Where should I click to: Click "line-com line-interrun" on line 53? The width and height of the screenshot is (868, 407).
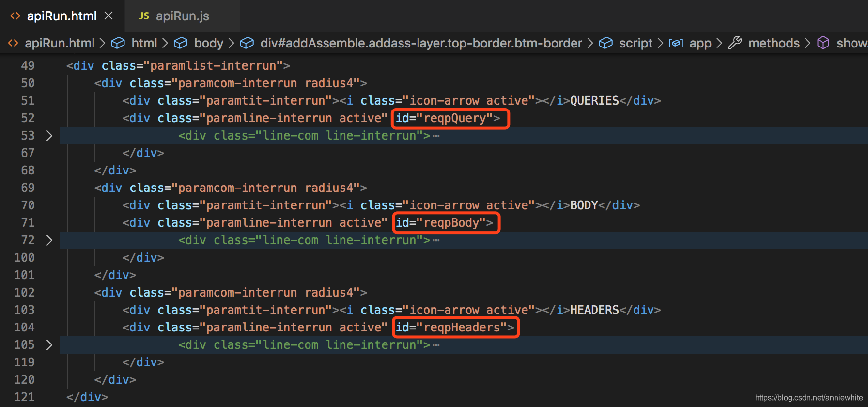[x=339, y=136]
